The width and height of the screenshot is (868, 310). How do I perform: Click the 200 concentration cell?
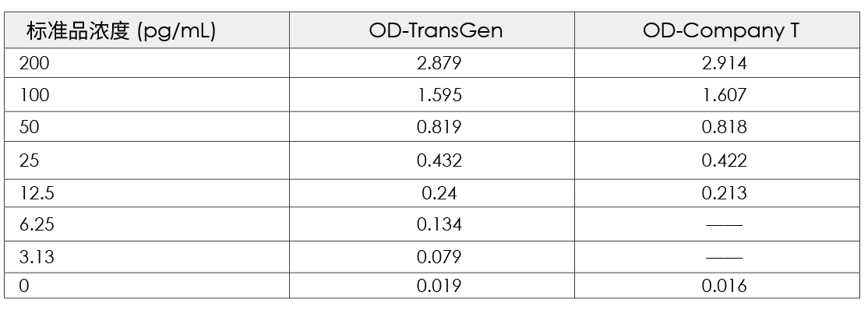(147, 63)
